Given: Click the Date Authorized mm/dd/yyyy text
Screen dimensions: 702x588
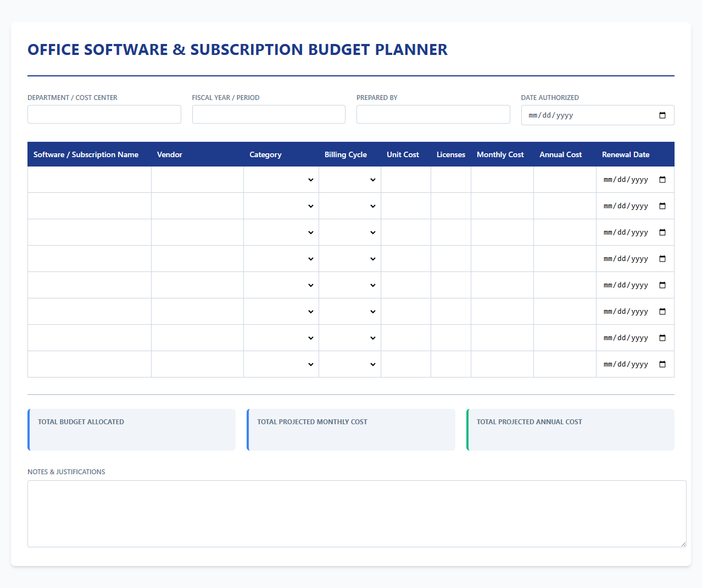Looking at the screenshot, I should click(x=551, y=115).
